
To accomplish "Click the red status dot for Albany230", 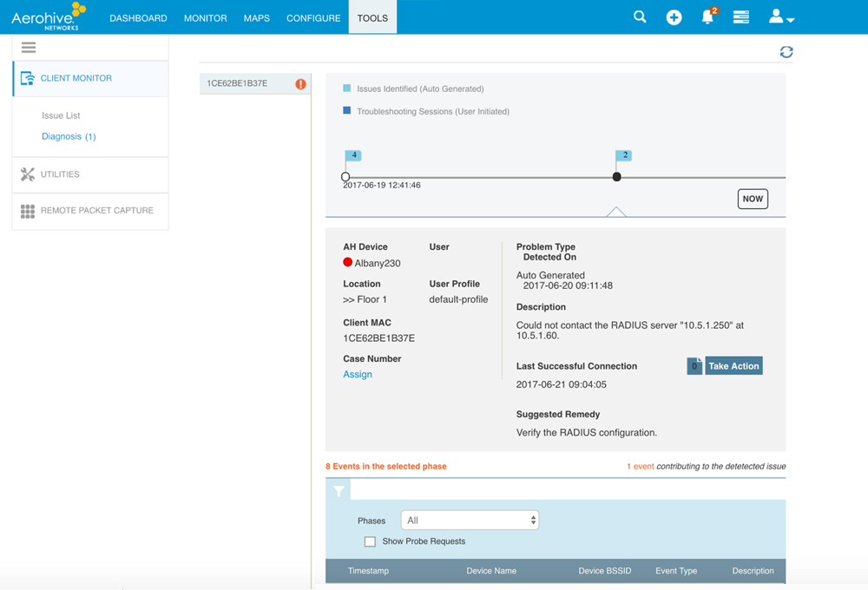I will coord(348,262).
